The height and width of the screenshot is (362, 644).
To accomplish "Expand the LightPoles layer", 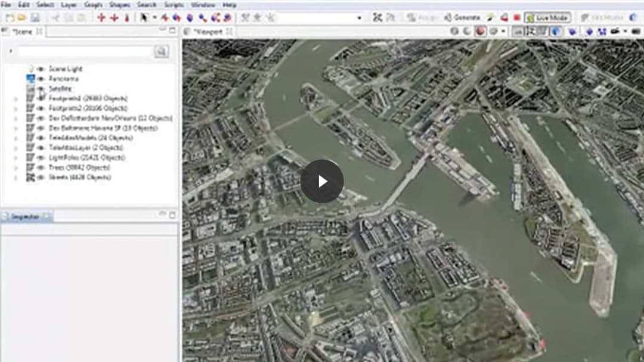I will click(16, 158).
